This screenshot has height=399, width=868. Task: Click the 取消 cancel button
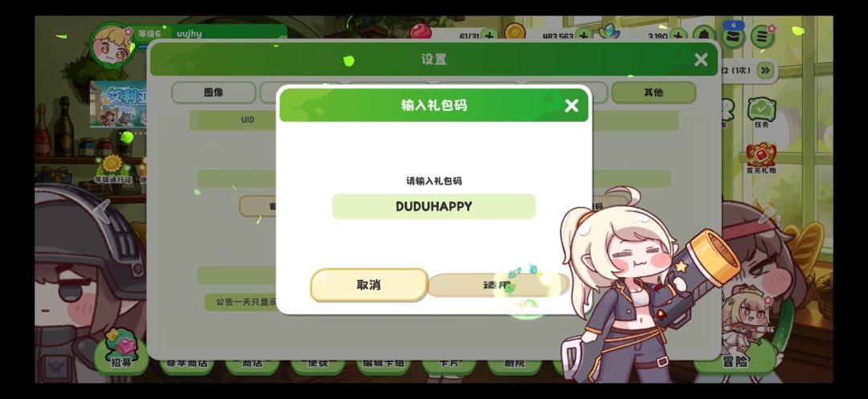point(369,285)
